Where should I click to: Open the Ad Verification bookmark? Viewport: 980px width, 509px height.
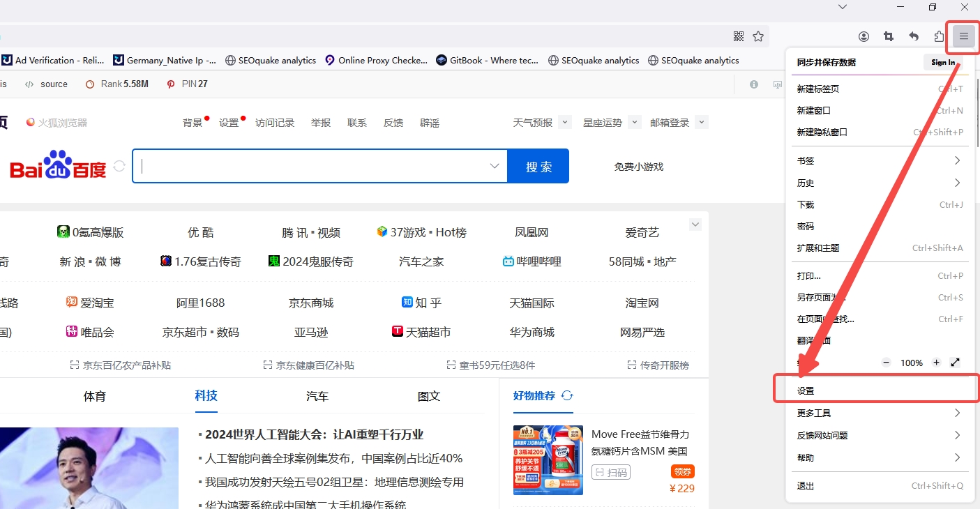[x=53, y=61]
